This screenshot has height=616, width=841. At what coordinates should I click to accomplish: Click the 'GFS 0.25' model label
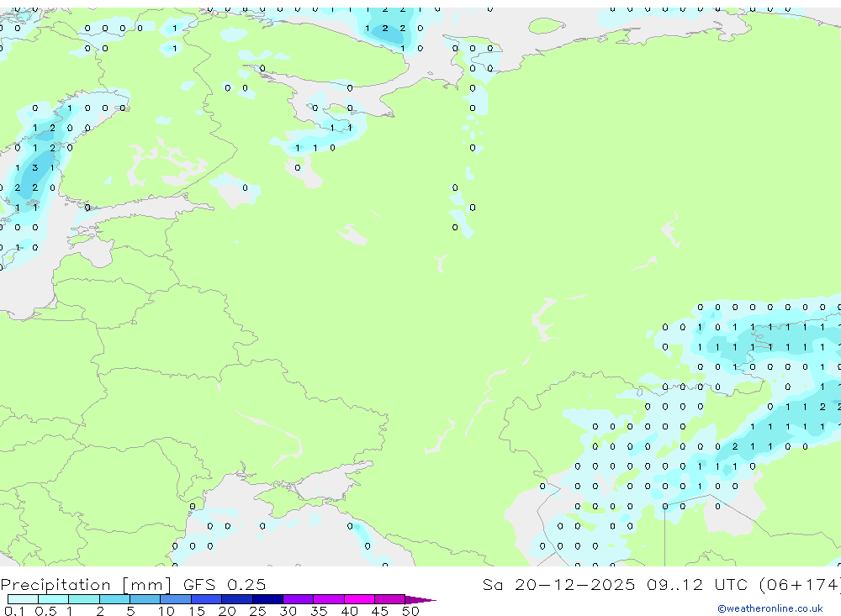[225, 584]
